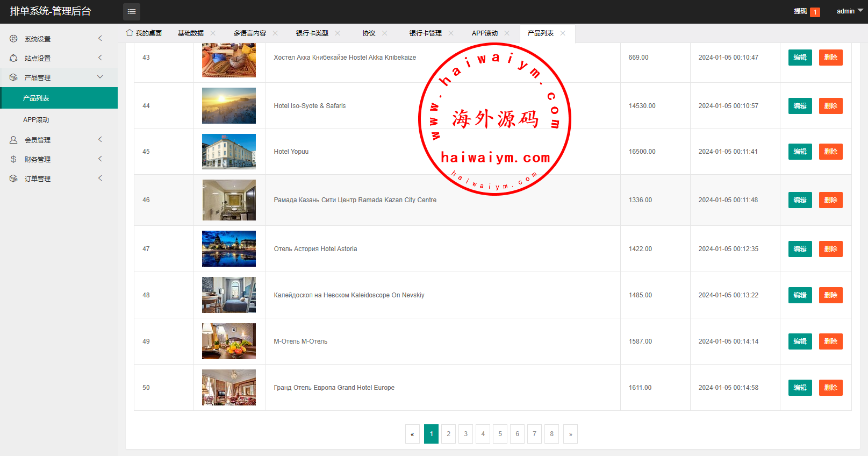Edit the Hotel Yopuu product row

[x=800, y=152]
